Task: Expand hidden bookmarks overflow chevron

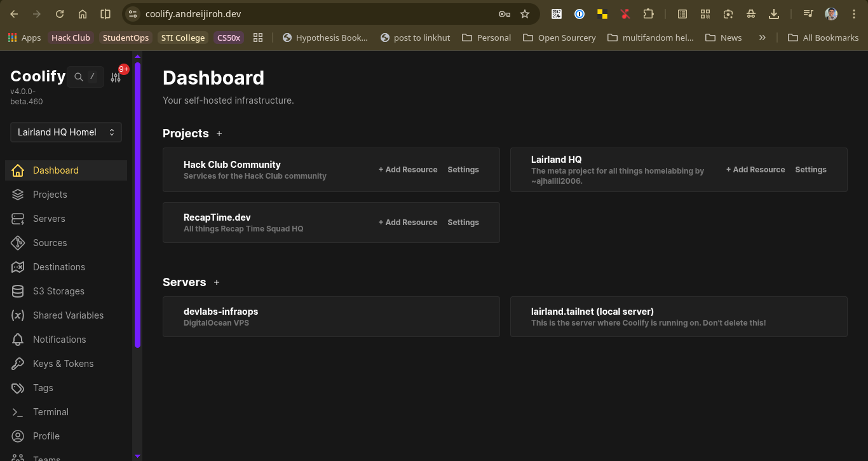Action: pos(762,38)
